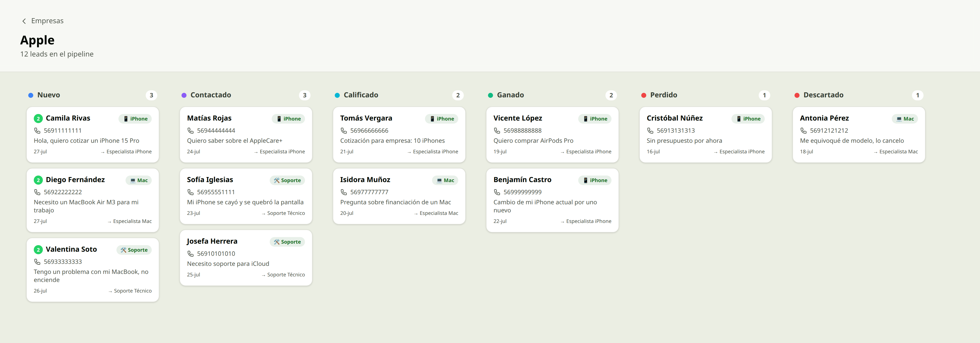The image size is (980, 343).
Task: Click message 'Necesito soporte para iCloud'
Action: 228,264
